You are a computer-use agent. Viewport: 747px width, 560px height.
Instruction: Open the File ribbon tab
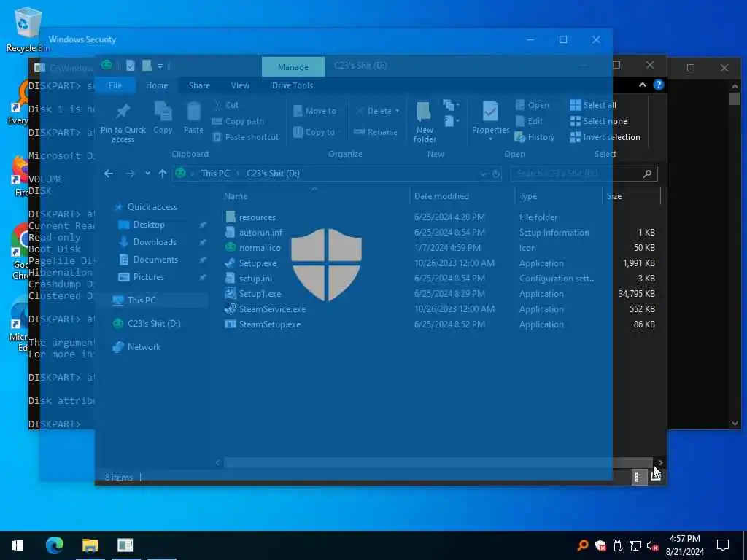point(115,85)
